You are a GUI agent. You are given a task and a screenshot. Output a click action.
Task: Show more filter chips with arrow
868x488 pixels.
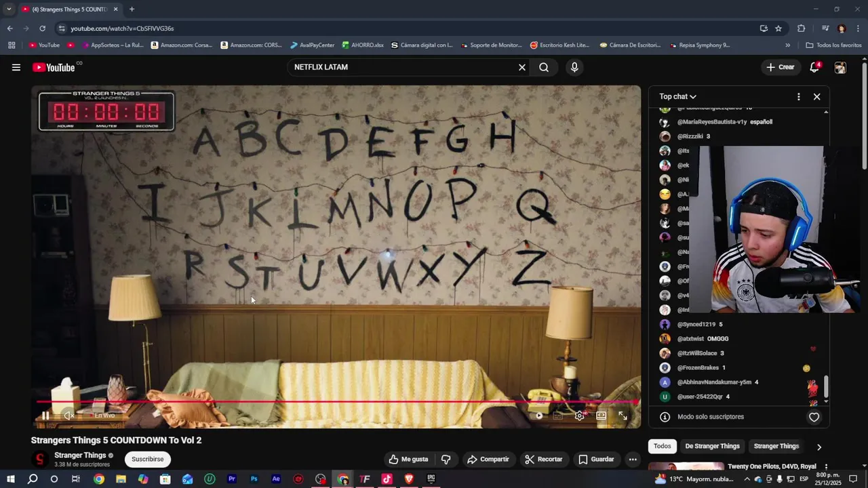819,447
